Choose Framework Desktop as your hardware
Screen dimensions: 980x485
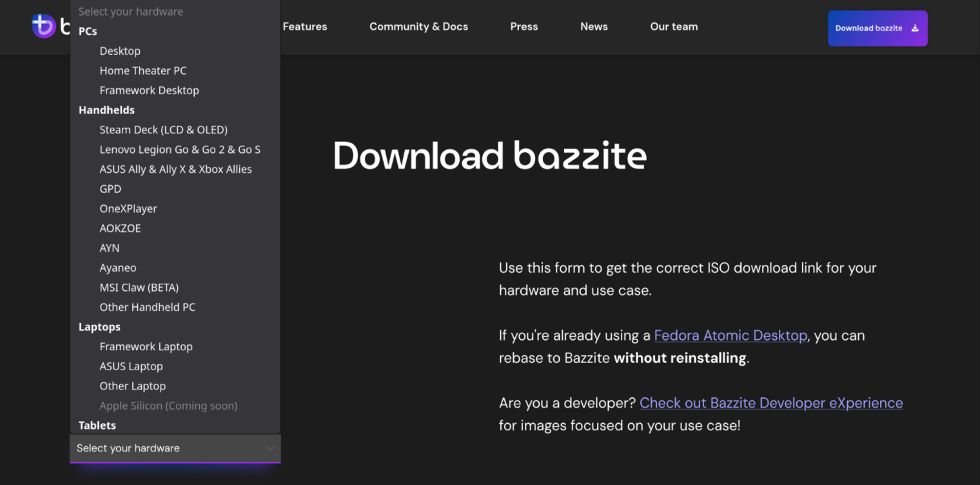pos(149,90)
